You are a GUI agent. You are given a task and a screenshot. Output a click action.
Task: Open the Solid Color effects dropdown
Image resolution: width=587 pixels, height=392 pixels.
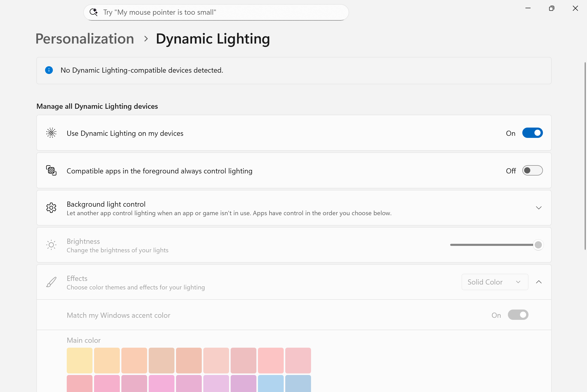click(495, 282)
